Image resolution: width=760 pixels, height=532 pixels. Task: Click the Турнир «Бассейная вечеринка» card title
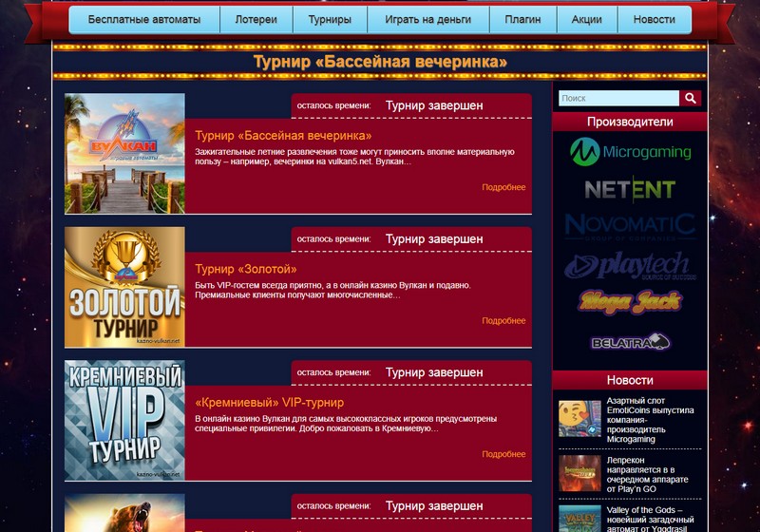(283, 136)
